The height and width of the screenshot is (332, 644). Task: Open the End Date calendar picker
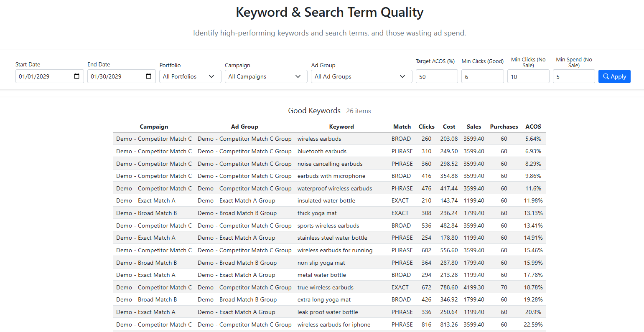coord(148,76)
